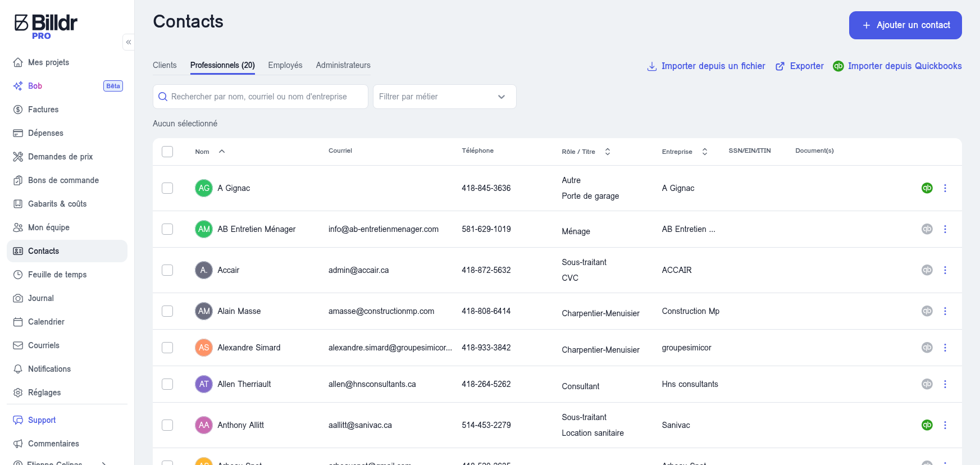Open Gabarits & coûts in sidebar
This screenshot has height=465, width=980.
click(67, 204)
